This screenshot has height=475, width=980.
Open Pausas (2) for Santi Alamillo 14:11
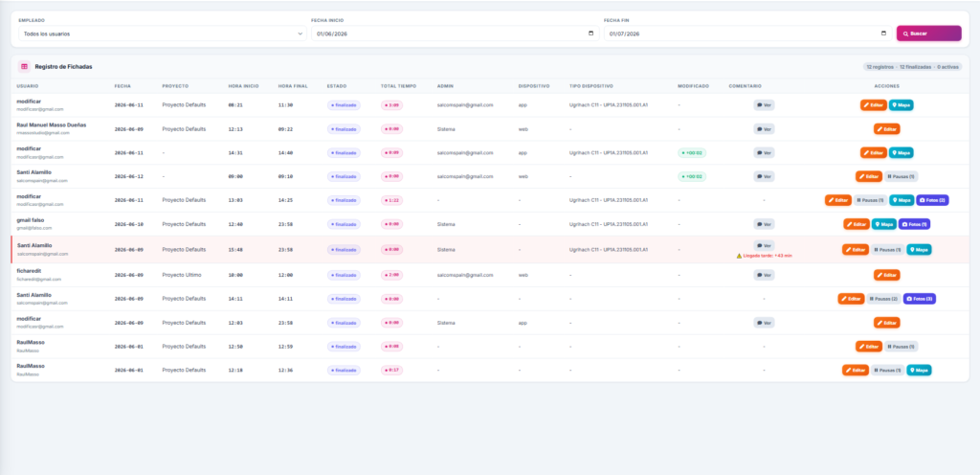coord(883,299)
